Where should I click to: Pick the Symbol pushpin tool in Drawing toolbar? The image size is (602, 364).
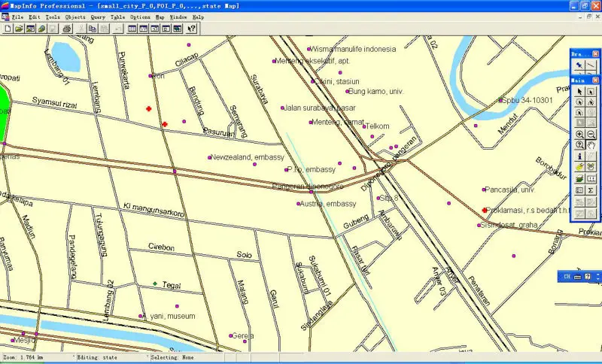(x=579, y=66)
